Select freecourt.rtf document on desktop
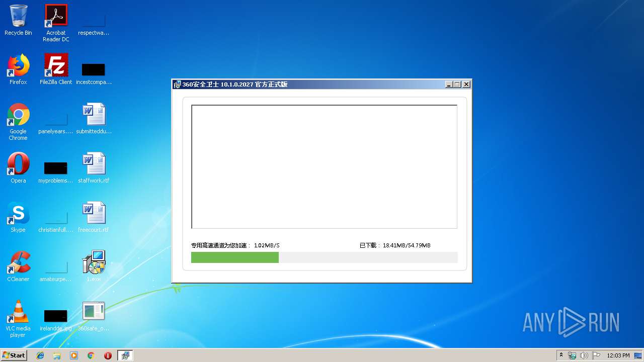This screenshot has width=644, height=362. pyautogui.click(x=94, y=217)
